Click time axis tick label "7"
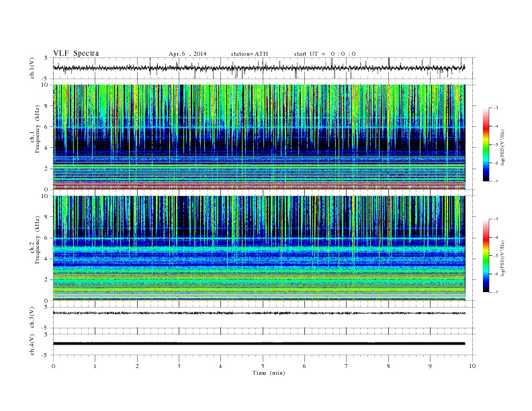Image resolution: width=532 pixels, height=411 pixels. point(347,366)
